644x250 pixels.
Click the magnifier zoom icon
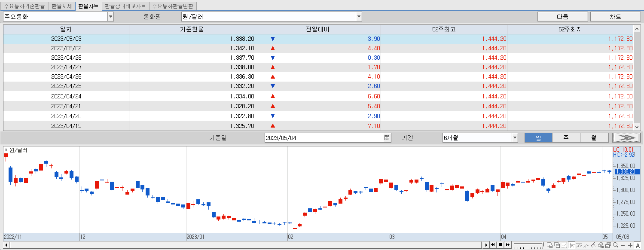(x=616, y=245)
